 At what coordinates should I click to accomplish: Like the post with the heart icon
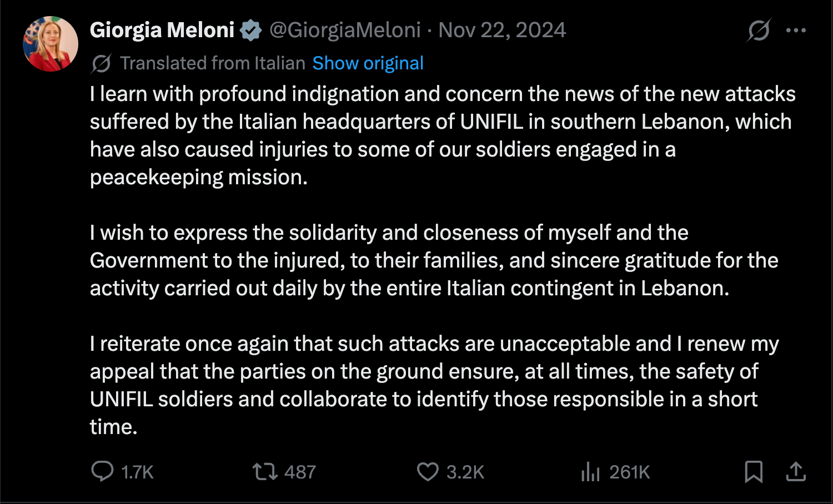428,472
